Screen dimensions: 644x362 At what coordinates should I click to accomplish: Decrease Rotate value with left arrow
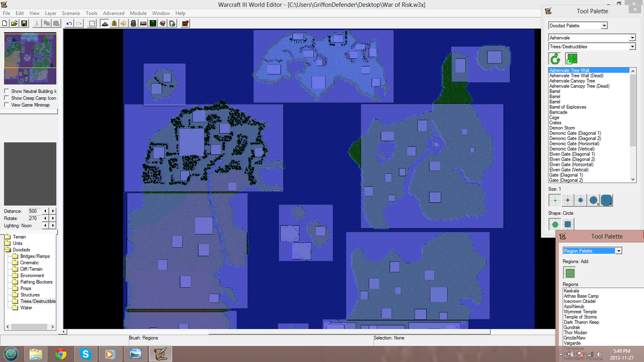[45, 218]
